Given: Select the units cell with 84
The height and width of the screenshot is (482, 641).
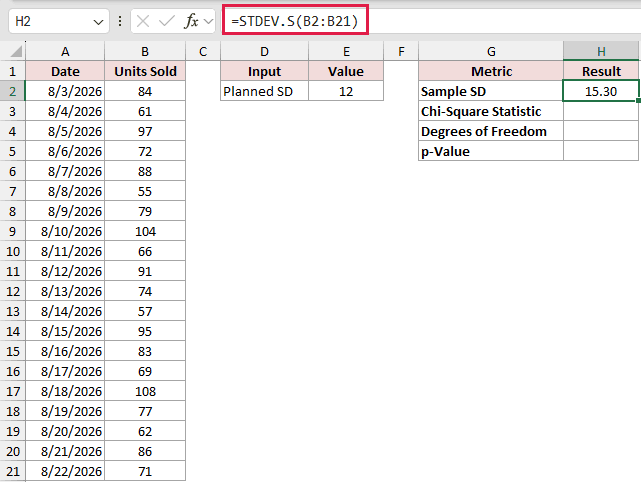Looking at the screenshot, I should pyautogui.click(x=145, y=91).
